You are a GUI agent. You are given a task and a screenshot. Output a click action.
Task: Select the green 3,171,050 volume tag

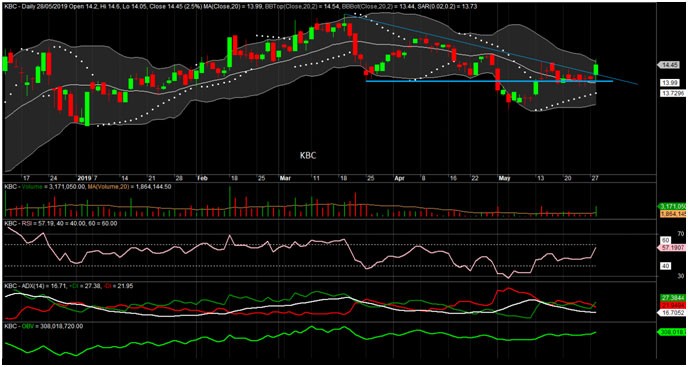(672, 206)
